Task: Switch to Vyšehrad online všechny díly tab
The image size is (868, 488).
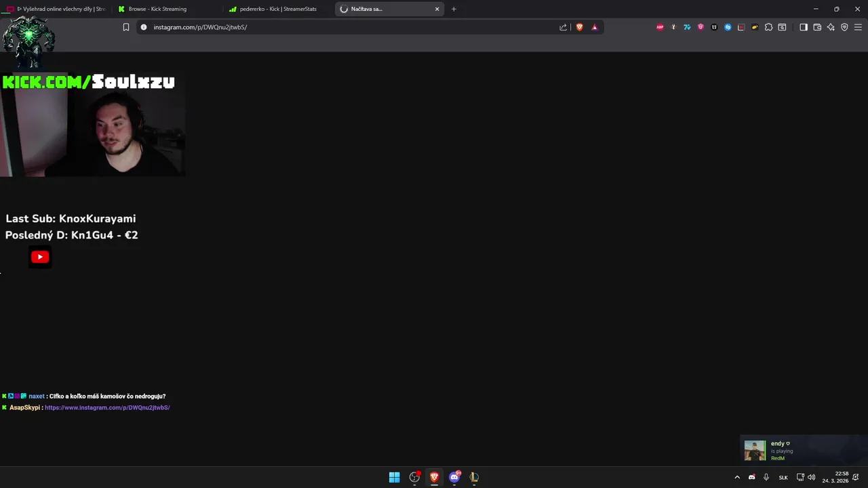Action: point(56,9)
